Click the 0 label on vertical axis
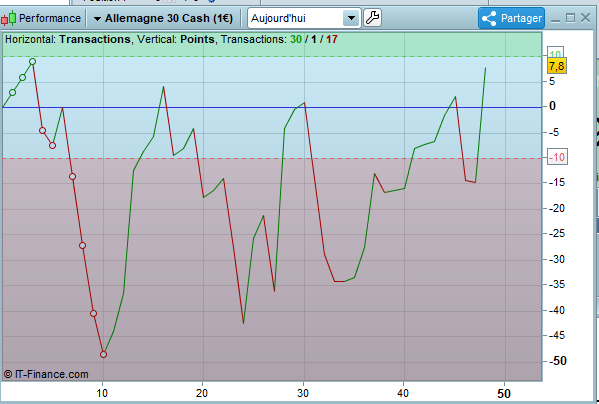The width and height of the screenshot is (599, 404). pyautogui.click(x=552, y=106)
